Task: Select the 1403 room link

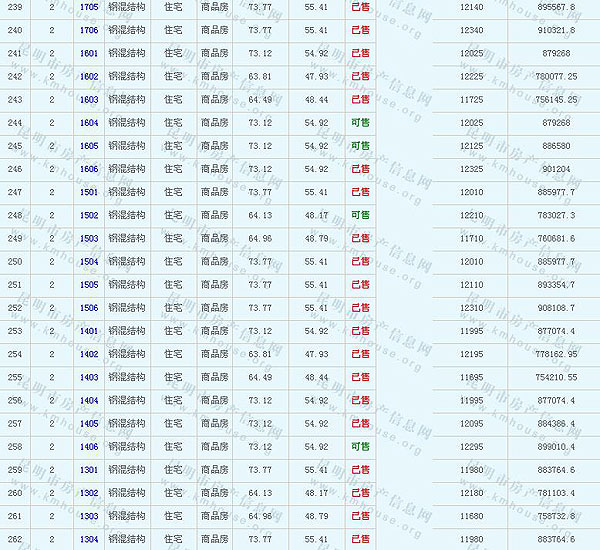Action: click(89, 378)
